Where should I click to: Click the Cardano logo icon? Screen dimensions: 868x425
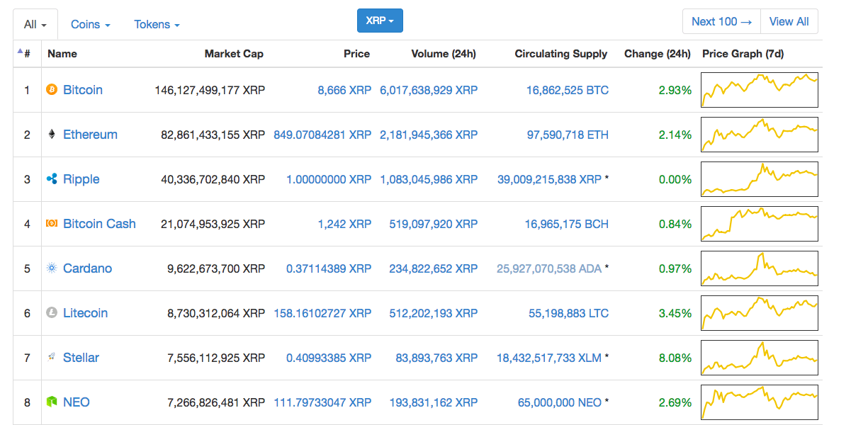tap(51, 268)
